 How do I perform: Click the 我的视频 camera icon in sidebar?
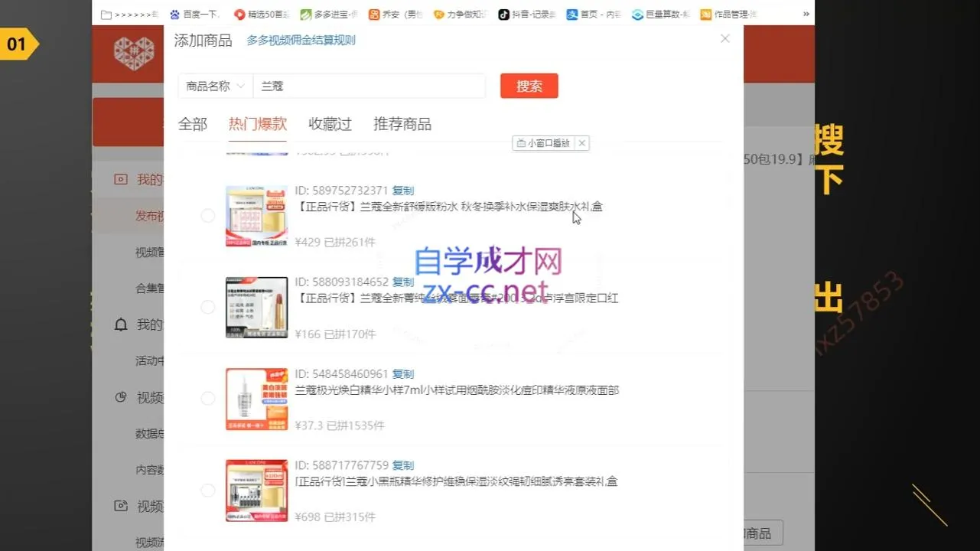click(120, 179)
